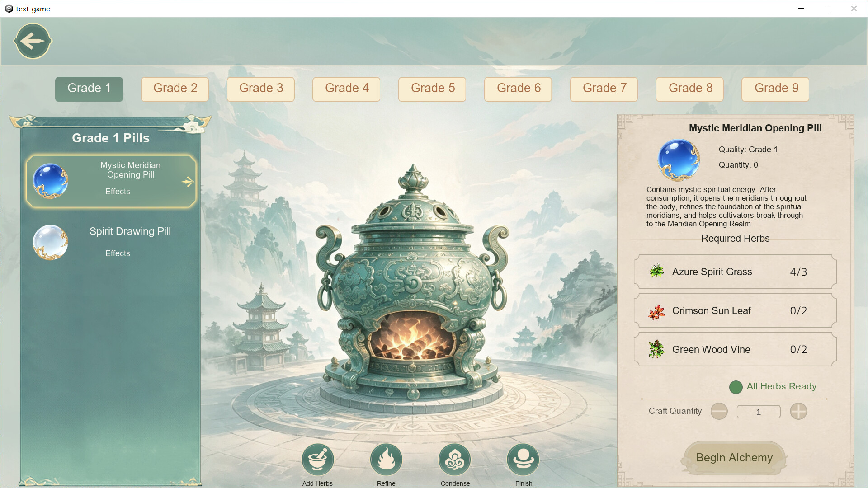Click the alchemy furnace cauldron
The image size is (868, 488).
(x=412, y=282)
